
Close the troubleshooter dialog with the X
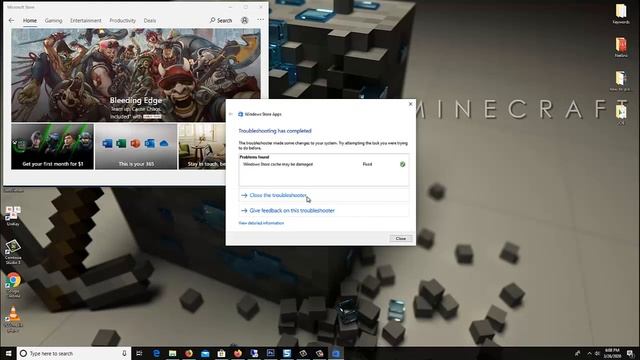click(411, 104)
